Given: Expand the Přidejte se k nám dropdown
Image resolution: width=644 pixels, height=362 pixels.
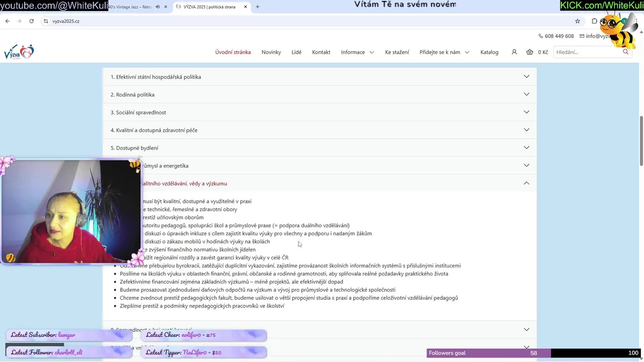Looking at the screenshot, I should pos(444,52).
